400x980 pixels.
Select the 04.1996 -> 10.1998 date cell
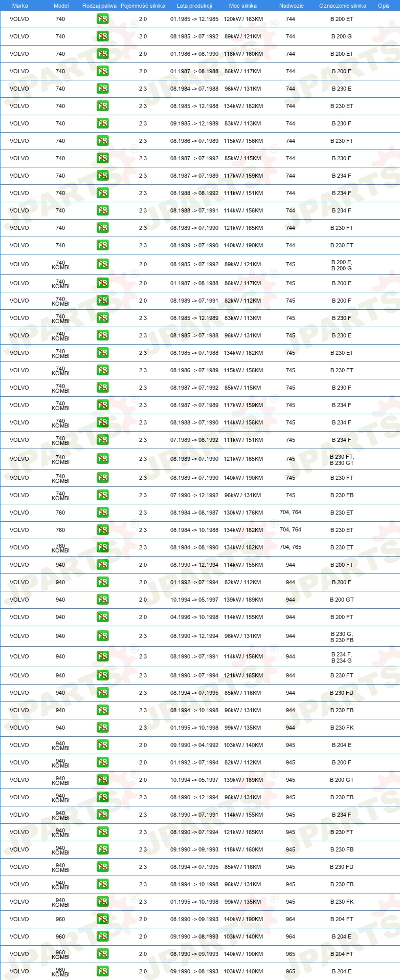pos(194,617)
